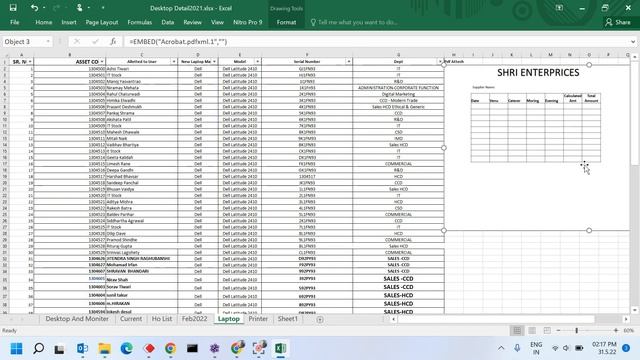Click the zoom out minus button
Screen dimensions: 640x360
[558, 330]
